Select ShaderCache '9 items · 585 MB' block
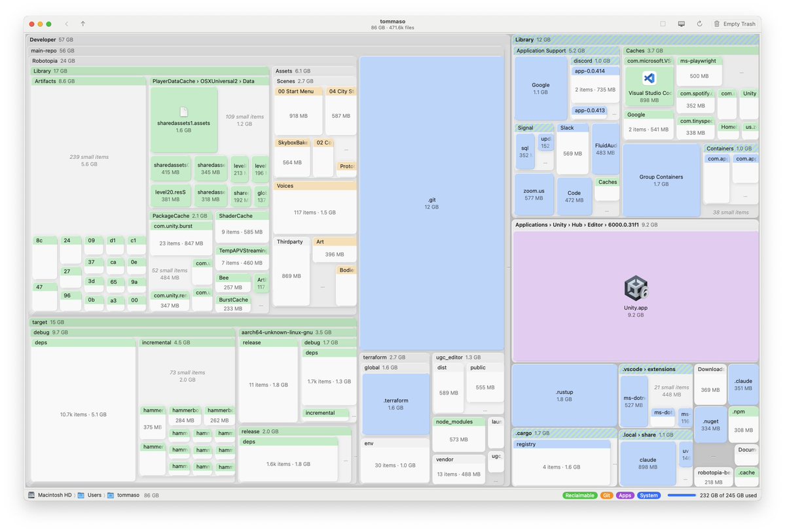The height and width of the screenshot is (532, 785). click(242, 226)
